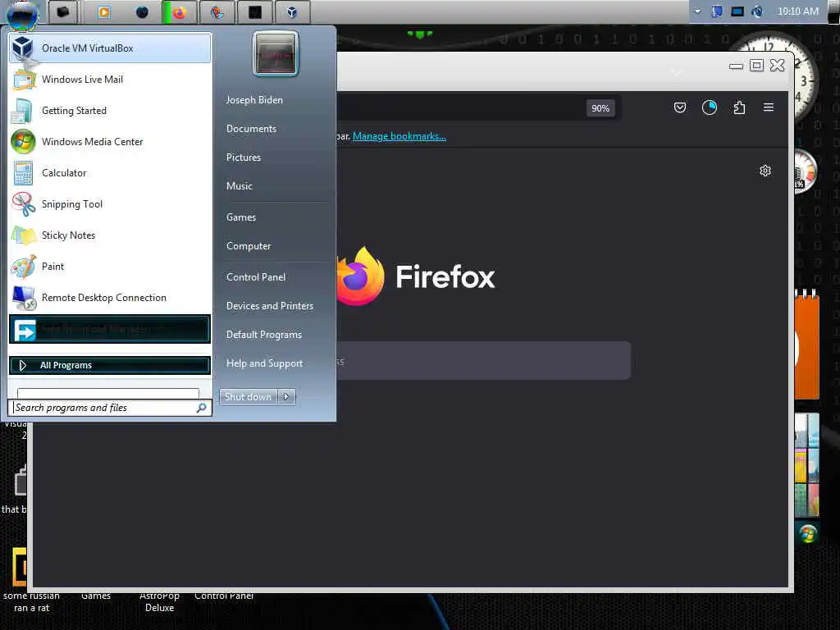The height and width of the screenshot is (630, 840).
Task: Click the Firefox tab list chevron
Action: coord(677,72)
